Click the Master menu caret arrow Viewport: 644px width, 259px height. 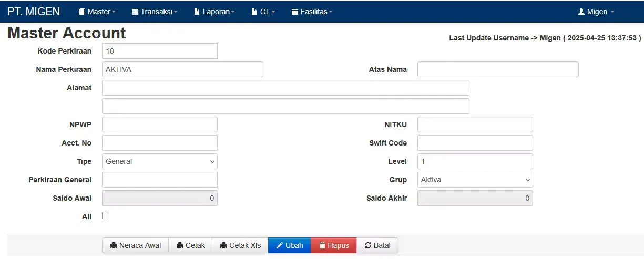coord(114,12)
